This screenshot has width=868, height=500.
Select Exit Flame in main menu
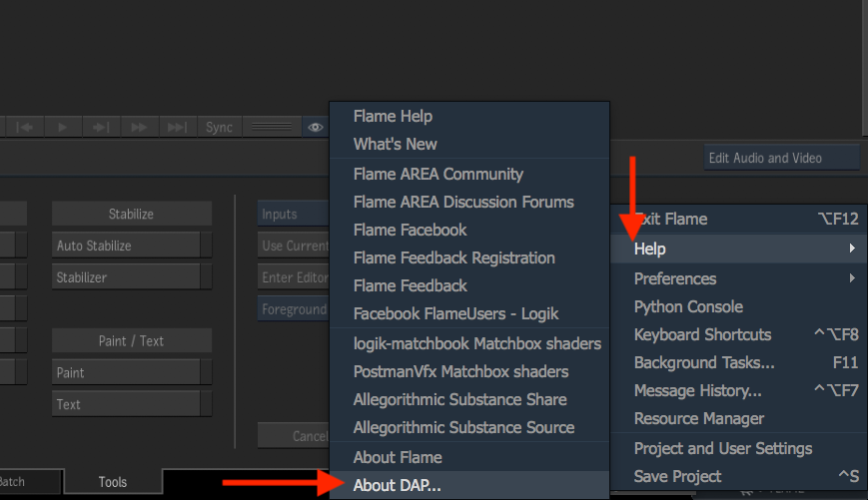(739, 219)
